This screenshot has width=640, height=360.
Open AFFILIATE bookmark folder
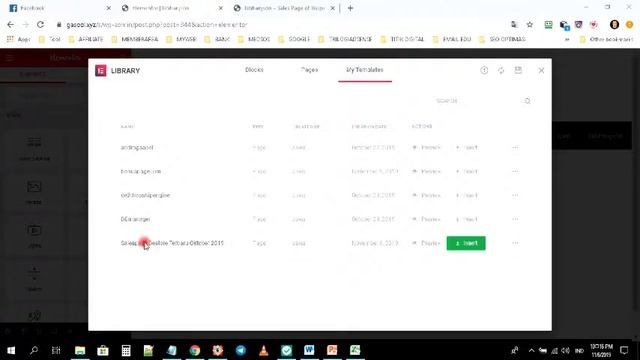pos(86,39)
